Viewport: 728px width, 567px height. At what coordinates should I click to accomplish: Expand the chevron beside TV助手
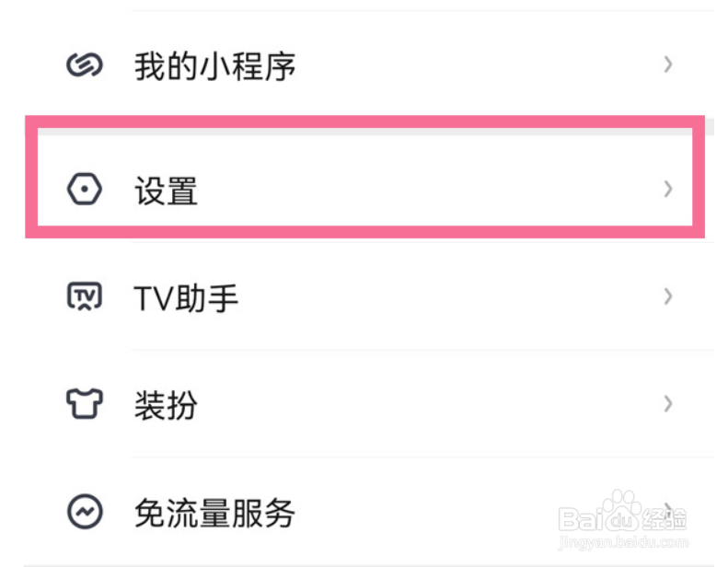tap(667, 295)
